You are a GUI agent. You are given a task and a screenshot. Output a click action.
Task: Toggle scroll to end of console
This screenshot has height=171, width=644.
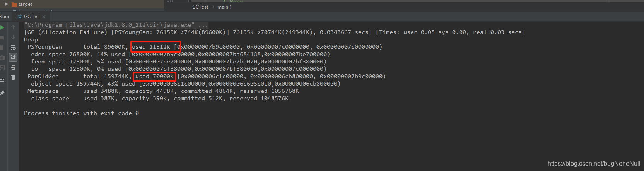click(13, 57)
